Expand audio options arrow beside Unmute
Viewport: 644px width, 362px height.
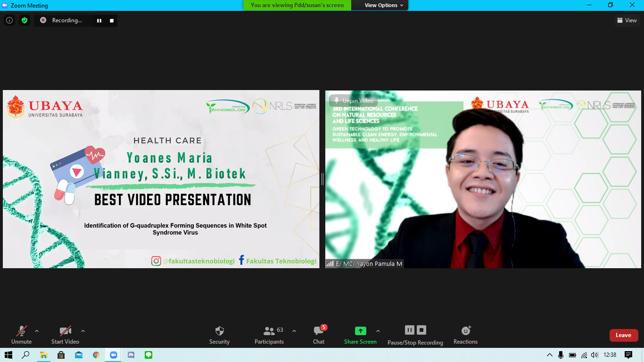(x=37, y=331)
